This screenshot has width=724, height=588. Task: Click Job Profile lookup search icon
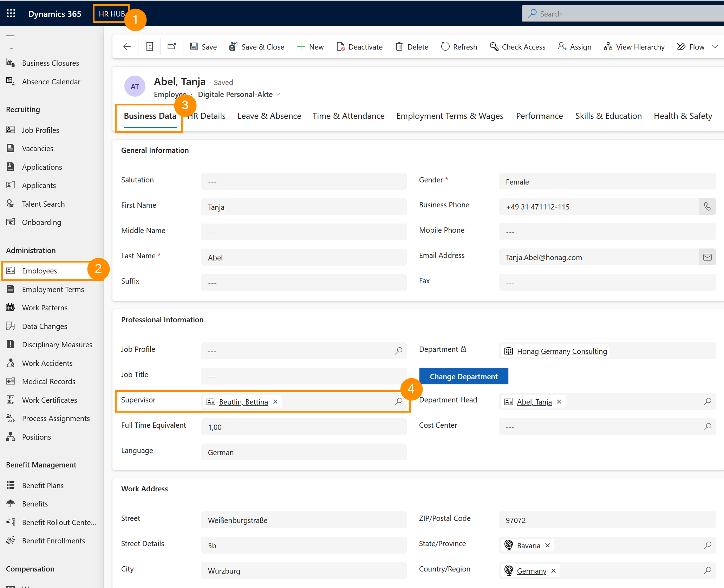(x=398, y=351)
